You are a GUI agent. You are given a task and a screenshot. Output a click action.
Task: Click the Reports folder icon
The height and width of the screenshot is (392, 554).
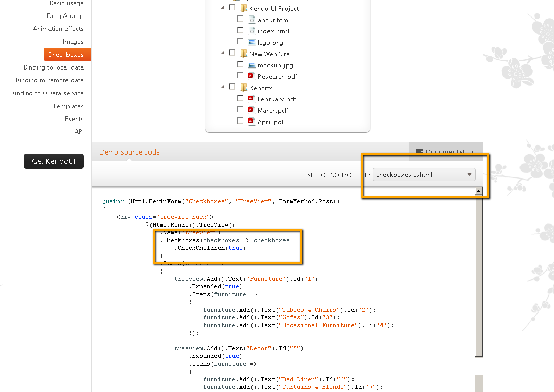point(243,88)
